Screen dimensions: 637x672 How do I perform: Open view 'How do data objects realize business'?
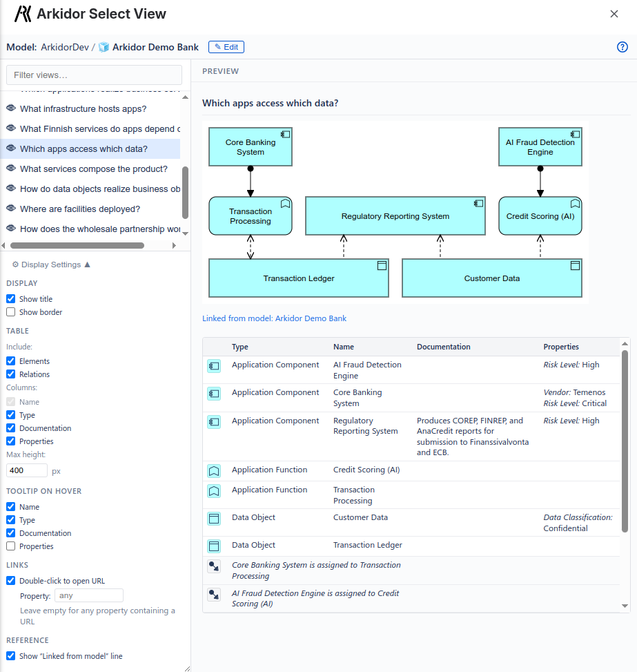(x=90, y=189)
